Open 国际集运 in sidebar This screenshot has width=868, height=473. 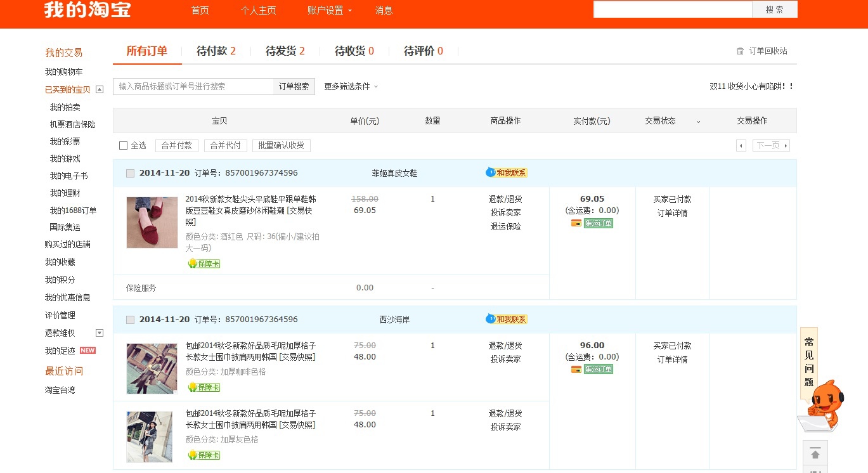(65, 227)
